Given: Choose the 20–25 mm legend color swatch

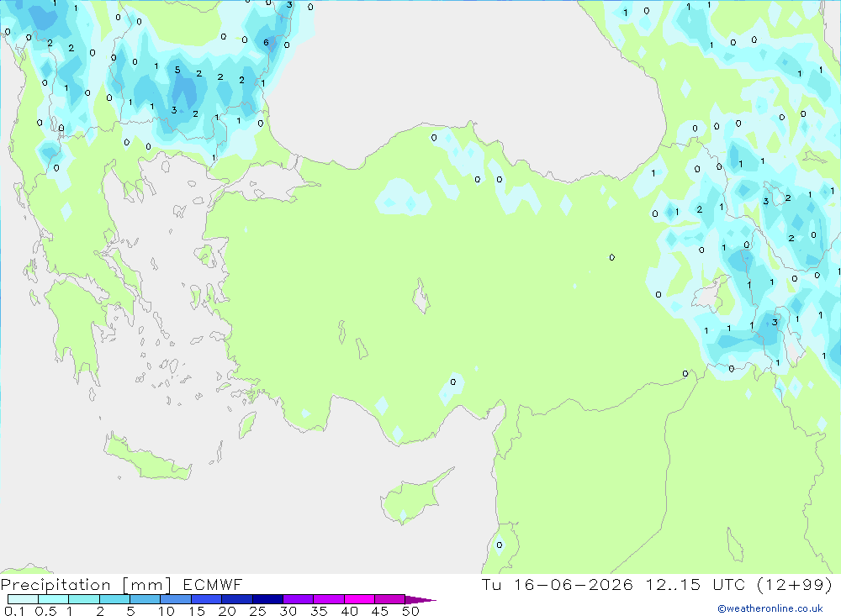Looking at the screenshot, I should (236, 599).
